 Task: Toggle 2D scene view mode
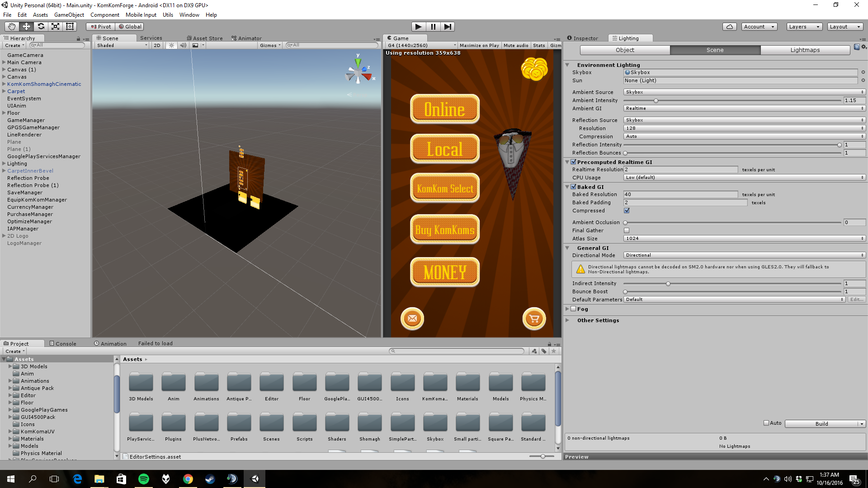[157, 45]
